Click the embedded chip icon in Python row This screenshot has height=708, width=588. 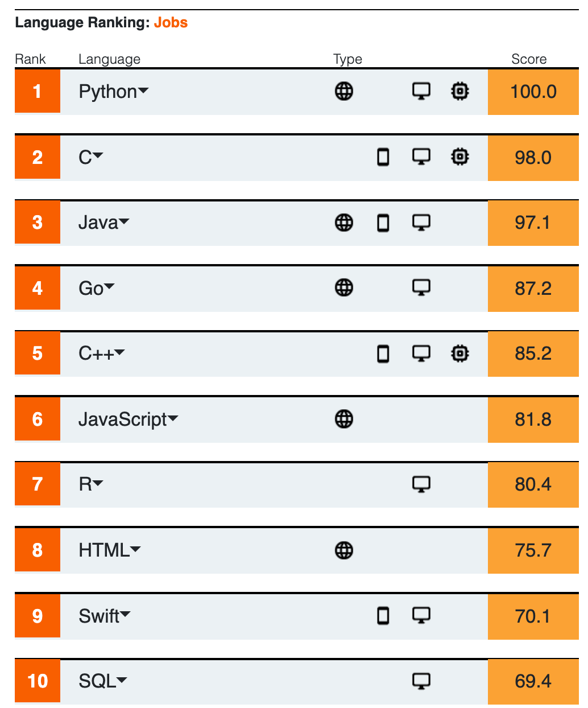pyautogui.click(x=459, y=91)
